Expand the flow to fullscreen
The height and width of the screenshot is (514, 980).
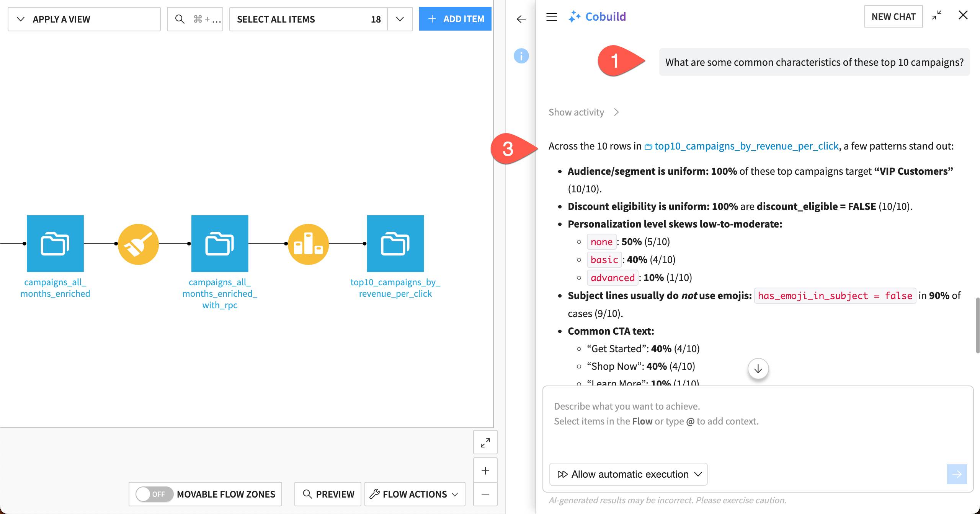[x=485, y=443]
